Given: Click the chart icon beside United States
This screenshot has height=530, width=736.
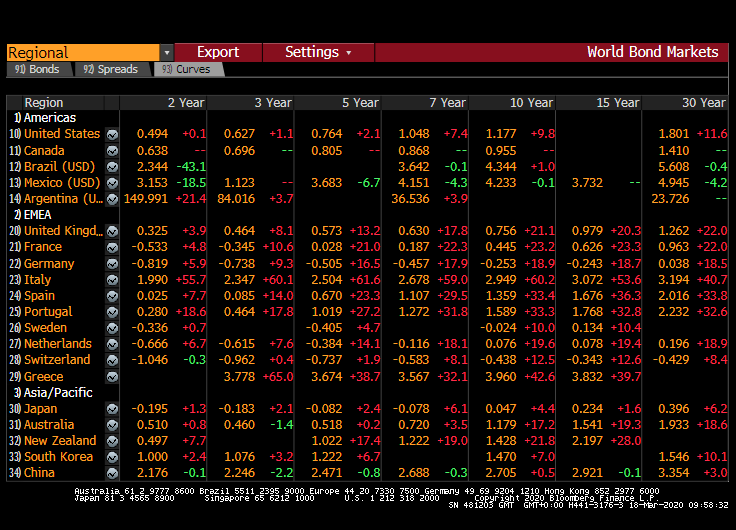Looking at the screenshot, I should click(x=112, y=134).
